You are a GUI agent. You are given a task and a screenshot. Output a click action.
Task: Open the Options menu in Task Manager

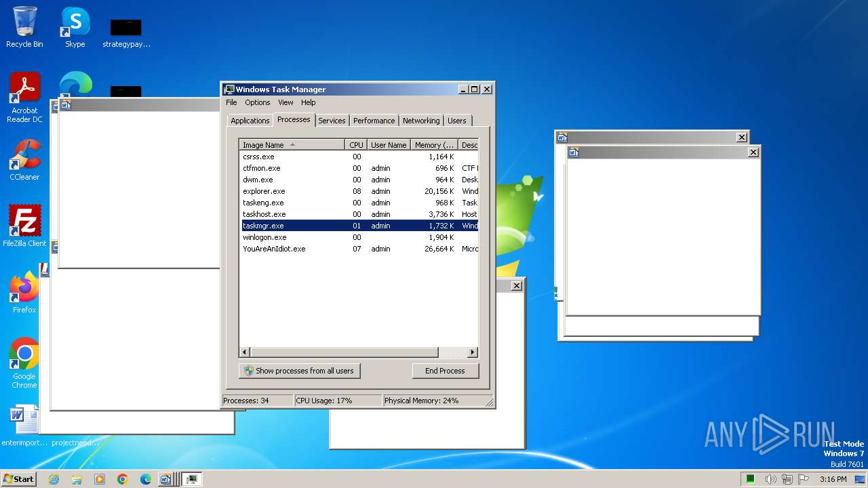[258, 102]
